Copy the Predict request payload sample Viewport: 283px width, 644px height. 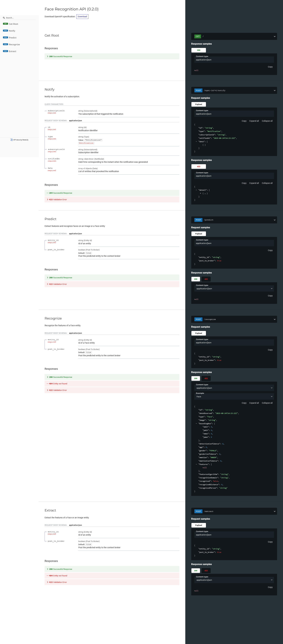point(270,250)
